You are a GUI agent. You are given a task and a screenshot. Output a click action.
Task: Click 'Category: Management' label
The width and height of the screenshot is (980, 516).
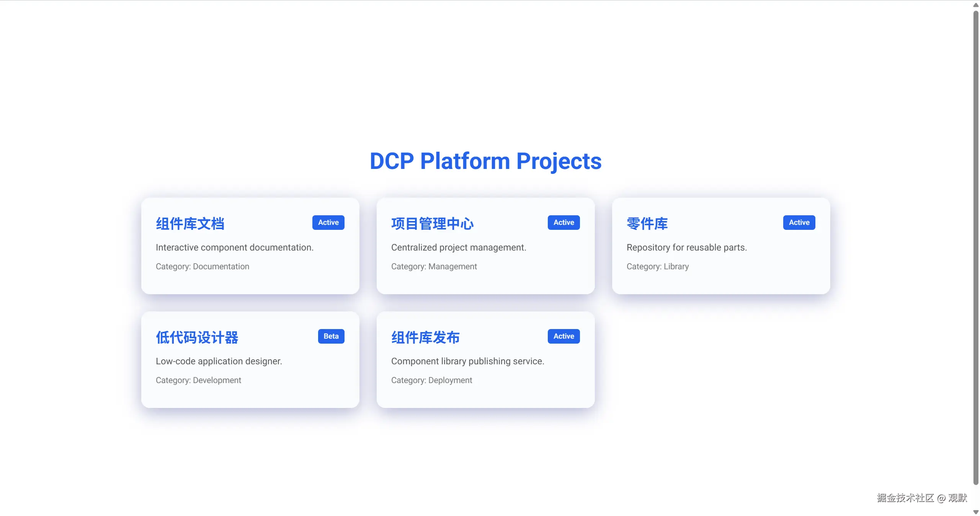[x=434, y=267]
